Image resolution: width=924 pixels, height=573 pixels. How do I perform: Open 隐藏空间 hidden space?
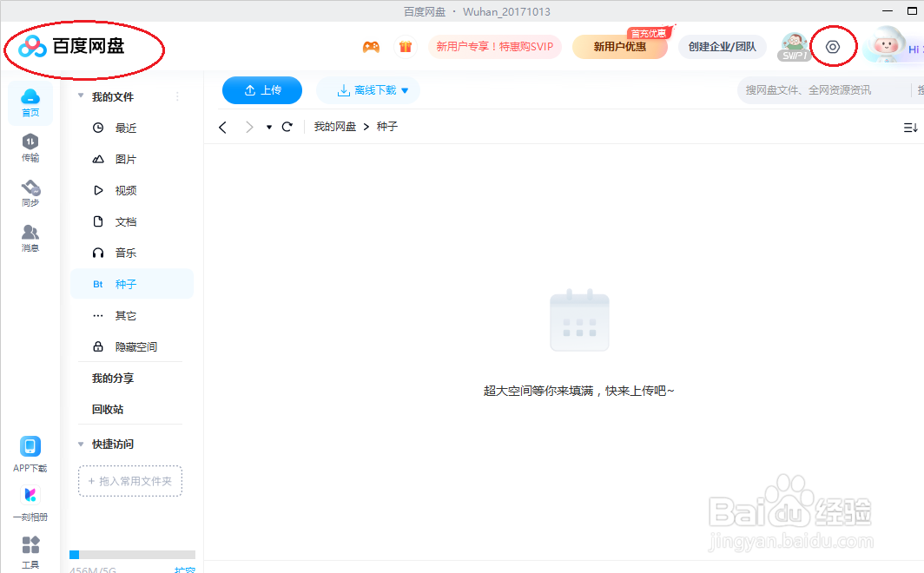132,347
